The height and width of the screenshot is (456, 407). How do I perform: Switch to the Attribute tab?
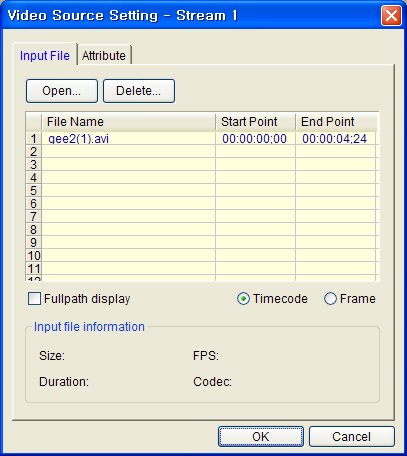point(104,55)
